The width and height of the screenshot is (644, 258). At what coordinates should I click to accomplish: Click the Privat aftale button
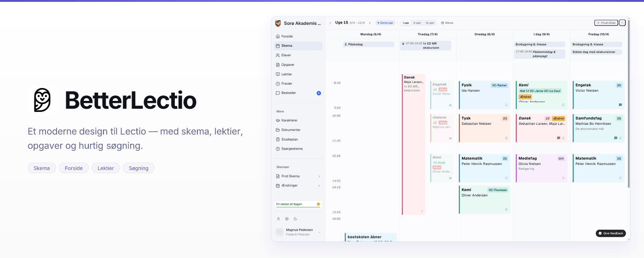(x=606, y=23)
